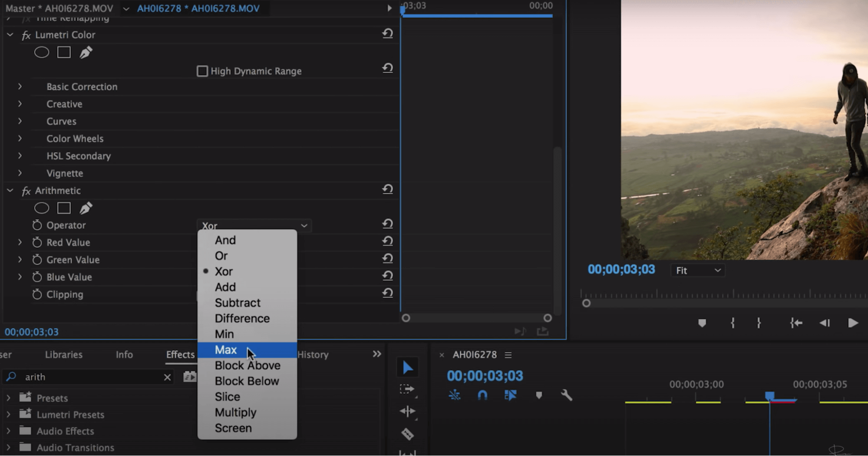Choose Block Above from Operator menu
This screenshot has height=456, width=868.
pyautogui.click(x=247, y=366)
